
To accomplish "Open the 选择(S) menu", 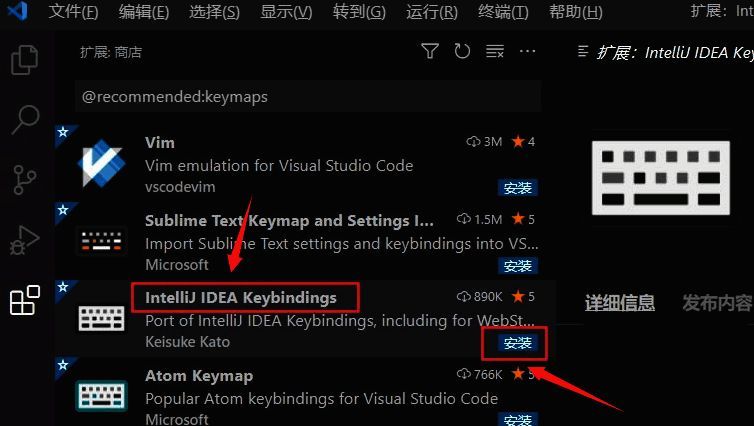I will point(214,11).
